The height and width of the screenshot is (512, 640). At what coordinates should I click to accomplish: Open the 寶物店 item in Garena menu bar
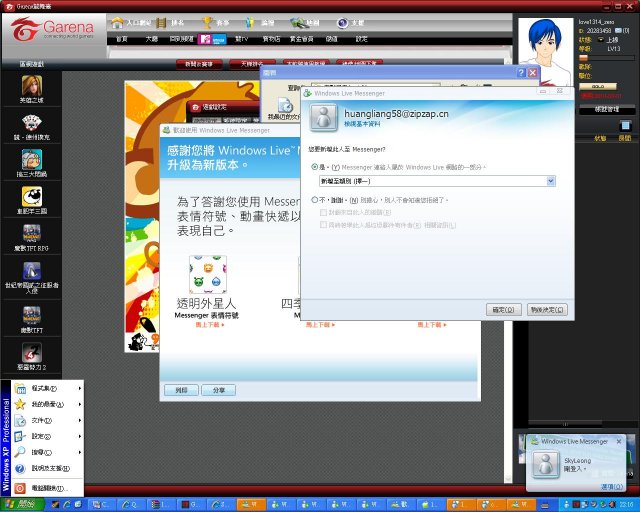pyautogui.click(x=271, y=39)
